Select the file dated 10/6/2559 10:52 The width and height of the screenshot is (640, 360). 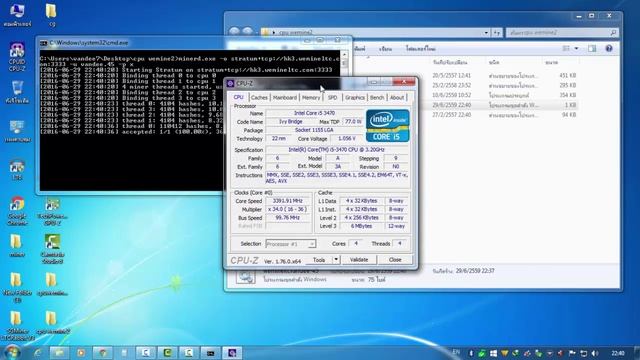[x=504, y=95]
